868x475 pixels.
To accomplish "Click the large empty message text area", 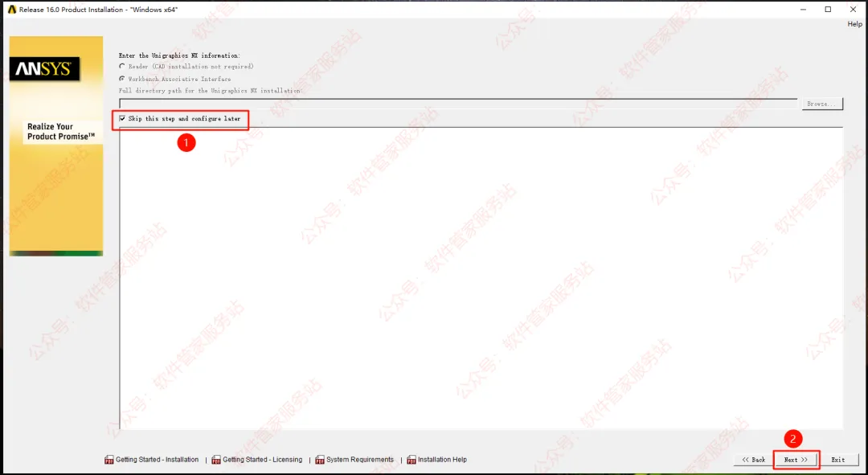I will [x=481, y=278].
